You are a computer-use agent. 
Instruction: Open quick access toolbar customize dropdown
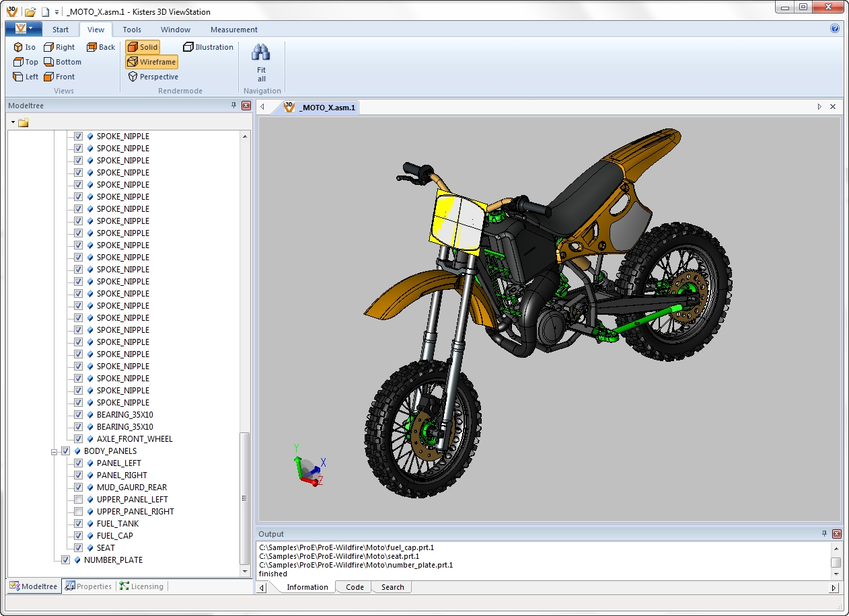(x=57, y=12)
